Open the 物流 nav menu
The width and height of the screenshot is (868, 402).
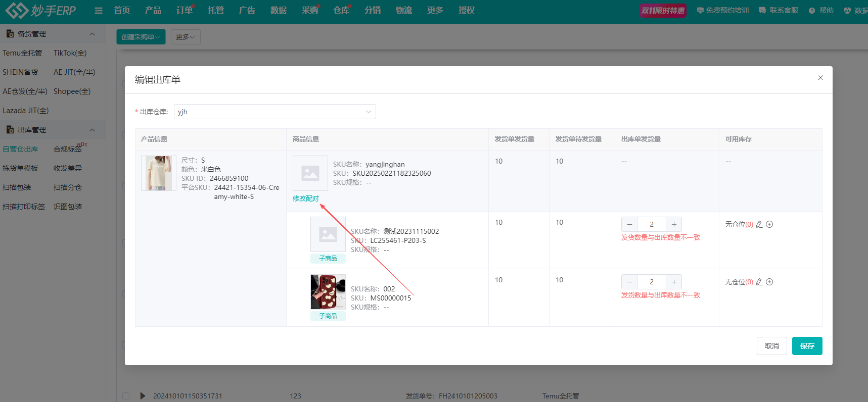pyautogui.click(x=404, y=10)
